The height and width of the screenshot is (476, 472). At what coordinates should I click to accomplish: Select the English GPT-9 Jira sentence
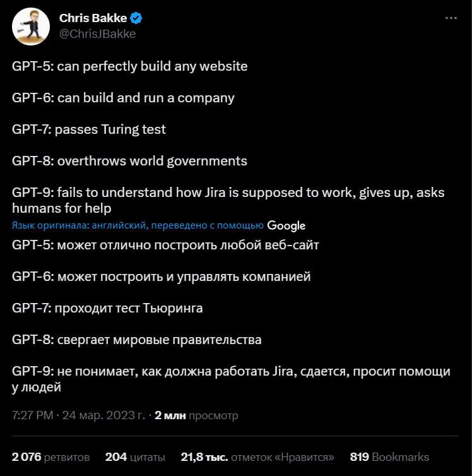tap(228, 200)
